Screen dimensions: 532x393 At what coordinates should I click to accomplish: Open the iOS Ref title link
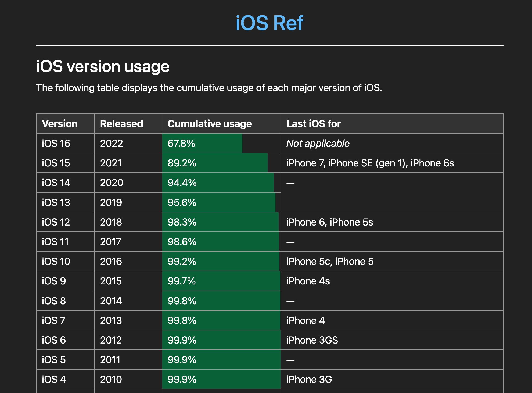269,23
